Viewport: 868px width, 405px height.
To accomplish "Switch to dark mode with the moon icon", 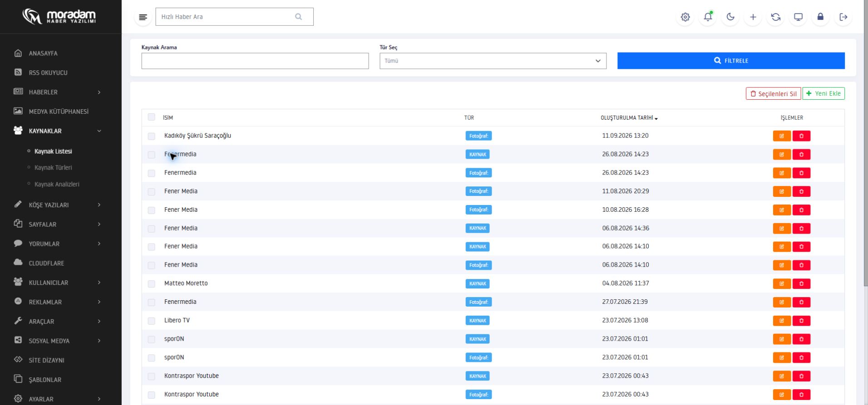I will coord(730,17).
